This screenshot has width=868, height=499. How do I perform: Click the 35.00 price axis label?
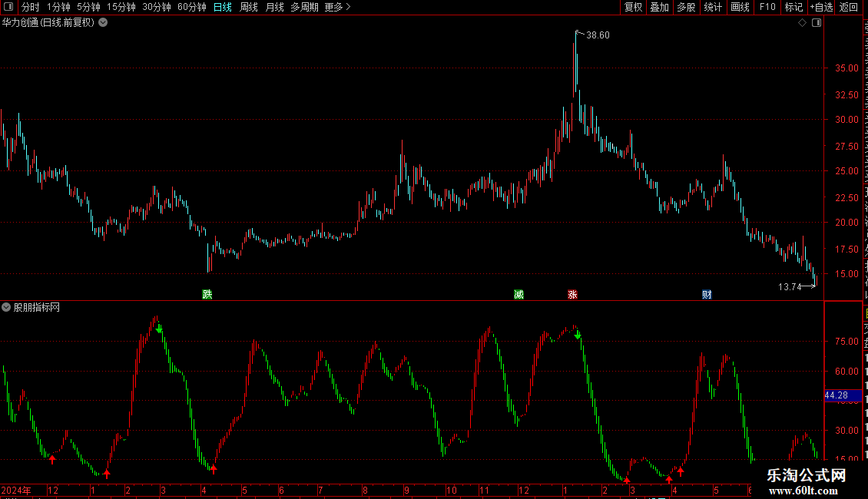coord(846,68)
